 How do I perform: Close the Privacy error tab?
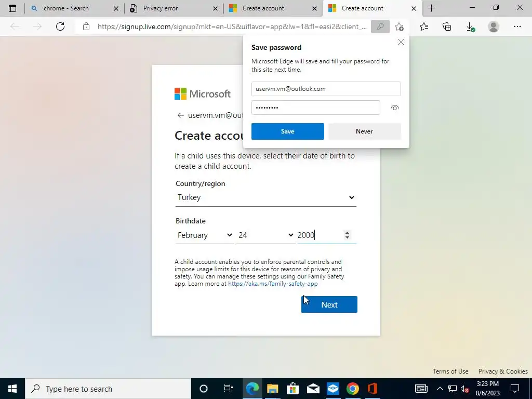coord(215,8)
